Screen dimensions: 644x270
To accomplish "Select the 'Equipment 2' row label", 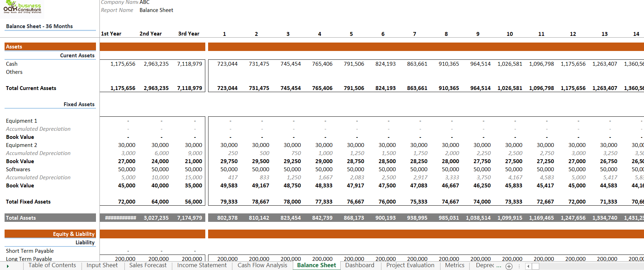I will click(21, 145).
